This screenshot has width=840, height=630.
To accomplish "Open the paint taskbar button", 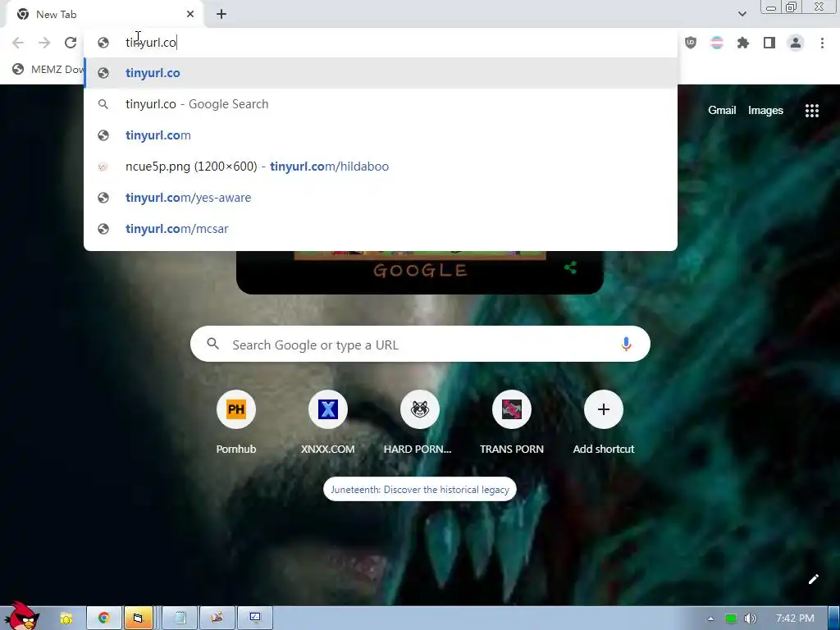I will point(217,619).
